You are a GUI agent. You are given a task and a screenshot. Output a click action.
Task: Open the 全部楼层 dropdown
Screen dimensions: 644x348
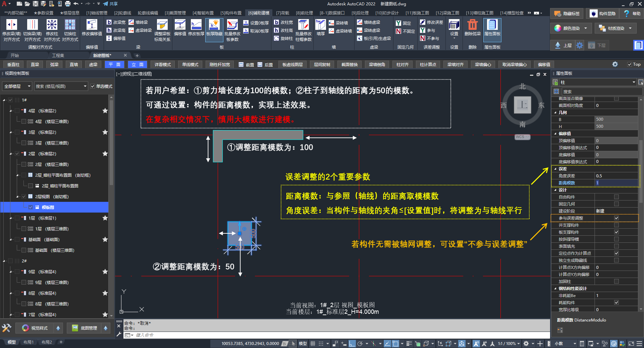pos(17,86)
